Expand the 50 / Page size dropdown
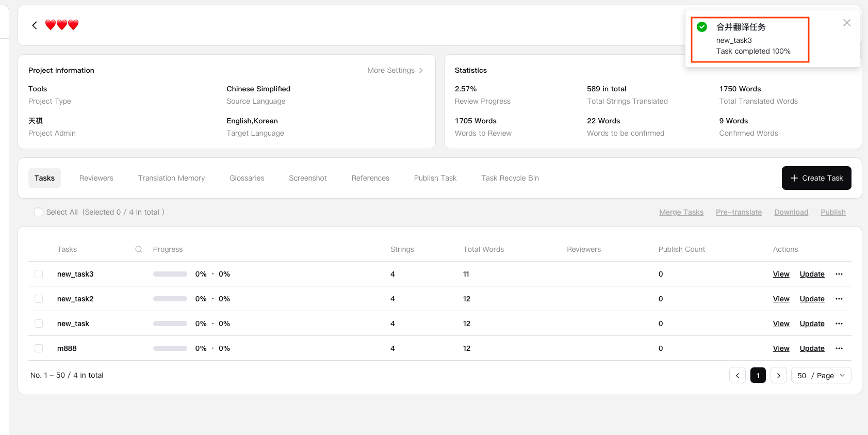The image size is (868, 435). point(821,375)
